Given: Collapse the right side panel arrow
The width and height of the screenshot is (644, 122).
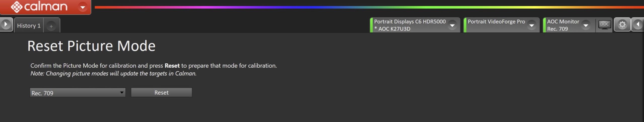Looking at the screenshot, I should [x=638, y=25].
